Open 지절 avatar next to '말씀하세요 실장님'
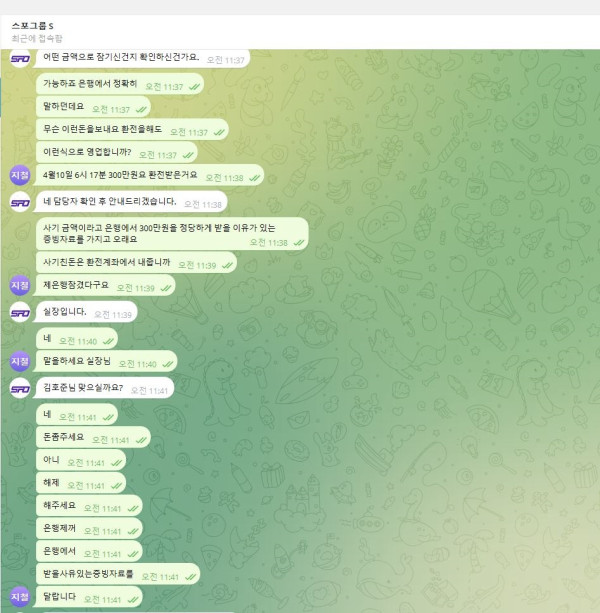Screen dimensions: 600x613 point(20,362)
